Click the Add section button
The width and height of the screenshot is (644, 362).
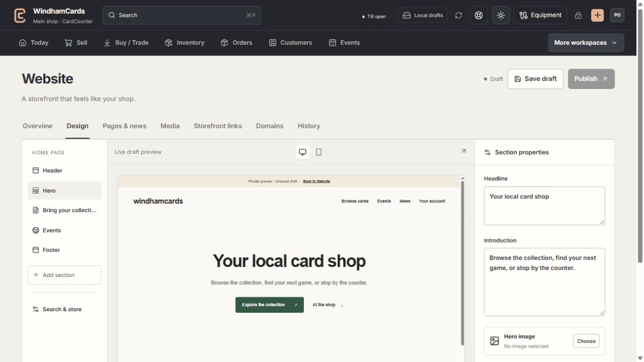65,275
